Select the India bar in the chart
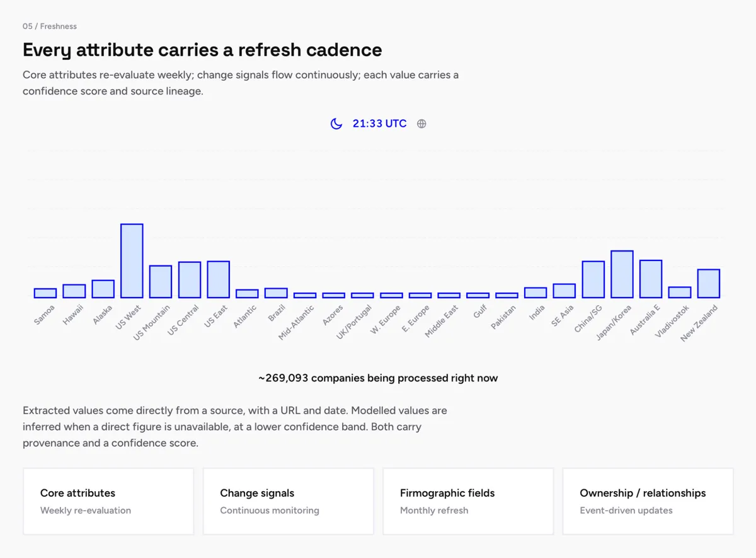 tap(535, 293)
